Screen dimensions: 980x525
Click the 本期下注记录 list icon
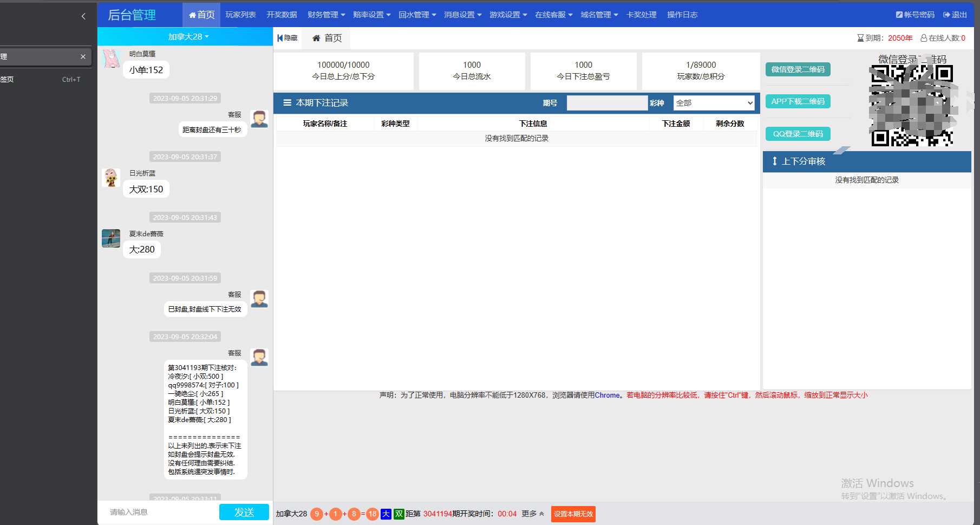(x=286, y=102)
